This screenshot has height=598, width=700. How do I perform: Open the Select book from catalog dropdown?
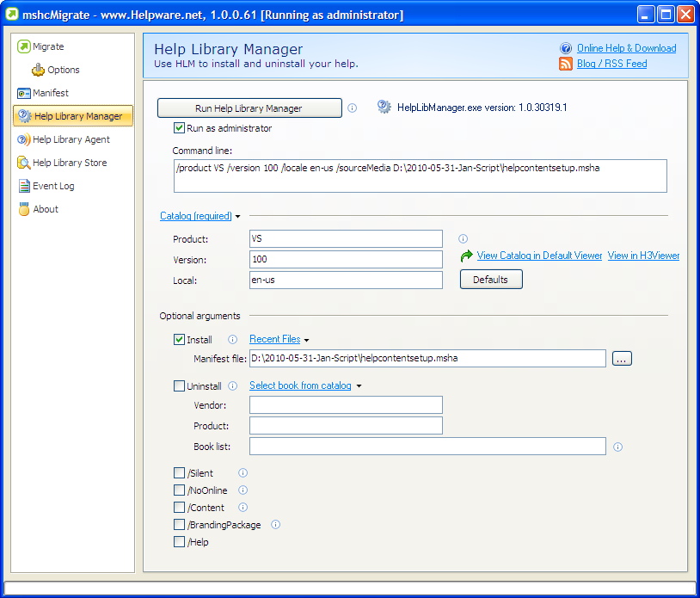tap(300, 385)
